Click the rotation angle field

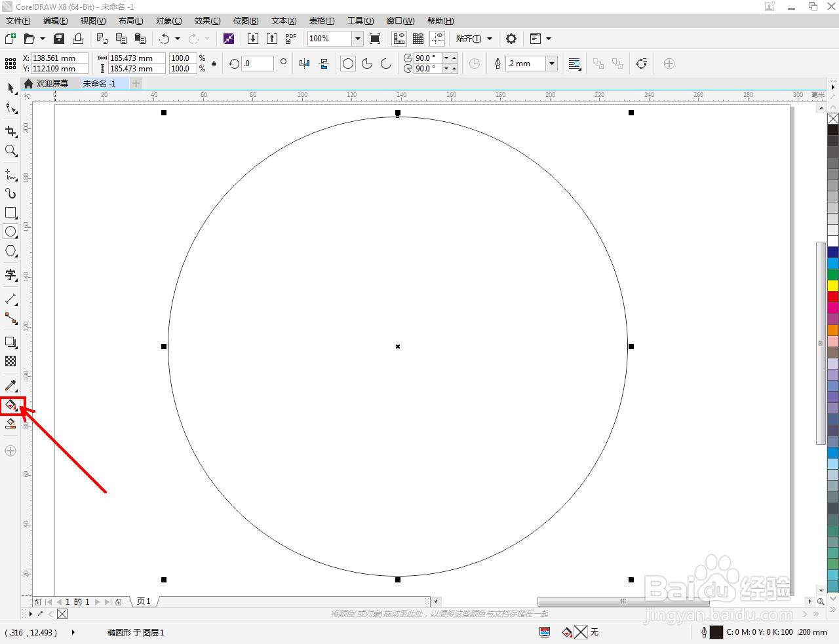258,64
